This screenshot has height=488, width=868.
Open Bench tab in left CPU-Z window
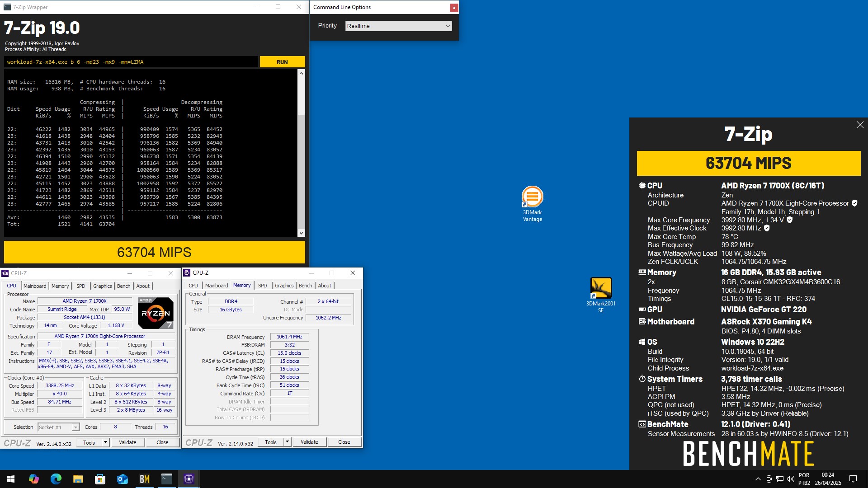pos(123,286)
